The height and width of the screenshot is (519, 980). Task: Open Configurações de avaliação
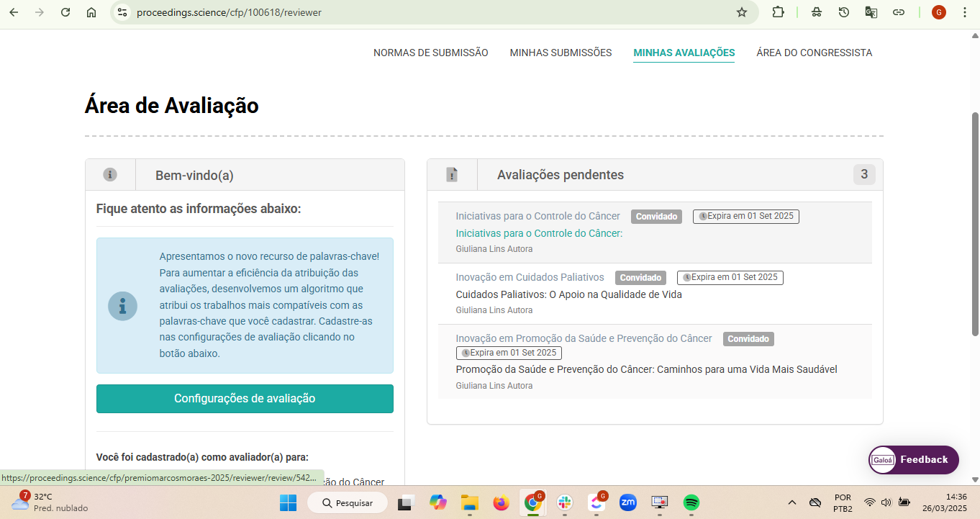click(x=245, y=399)
